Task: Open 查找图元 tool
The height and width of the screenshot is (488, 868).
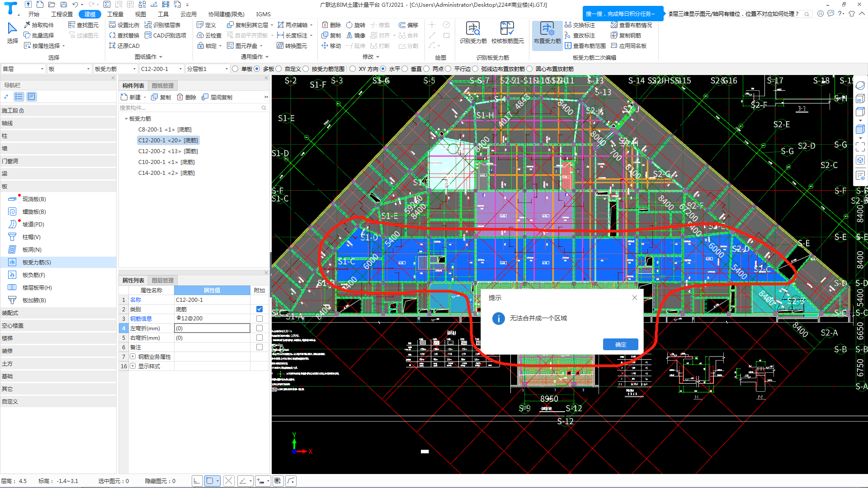Action: coord(83,25)
